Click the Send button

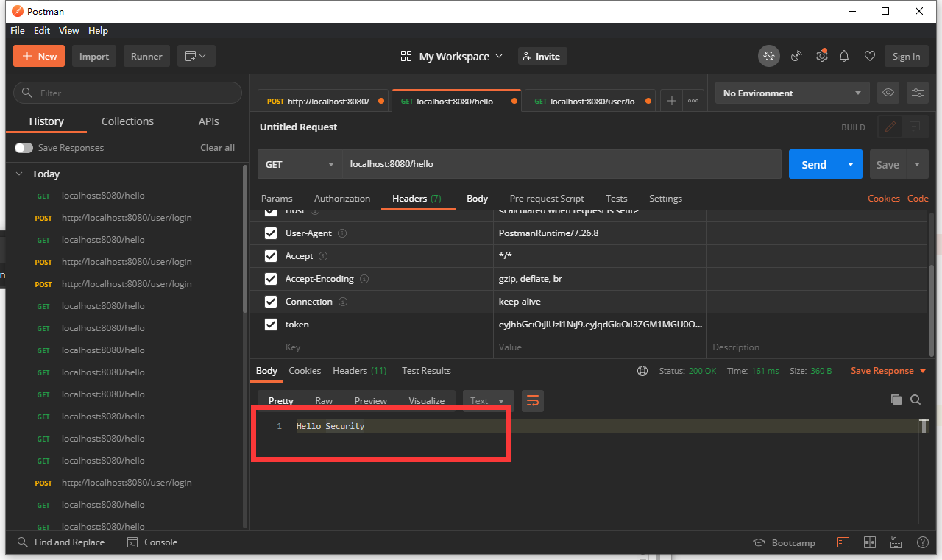tap(814, 164)
